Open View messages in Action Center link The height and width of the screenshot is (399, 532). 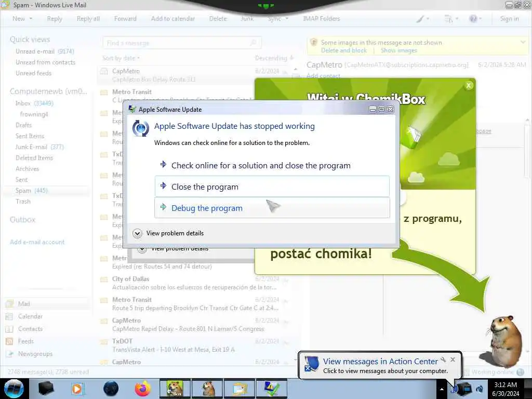[x=380, y=362]
